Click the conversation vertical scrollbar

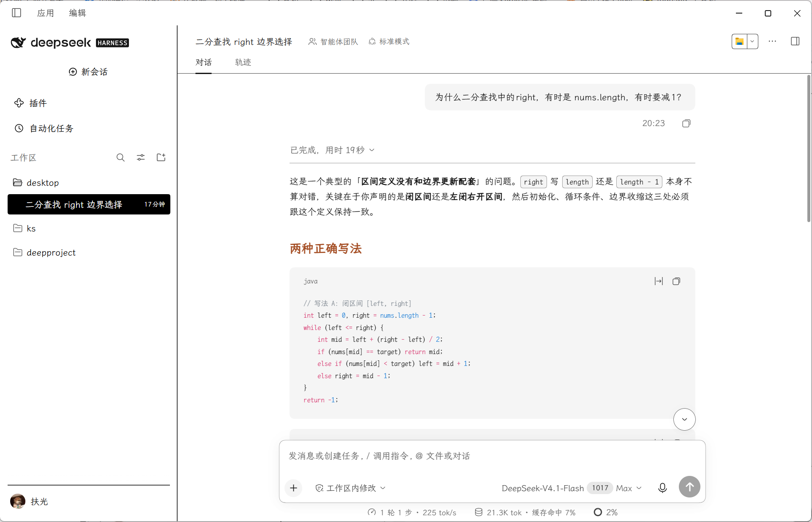(809, 148)
